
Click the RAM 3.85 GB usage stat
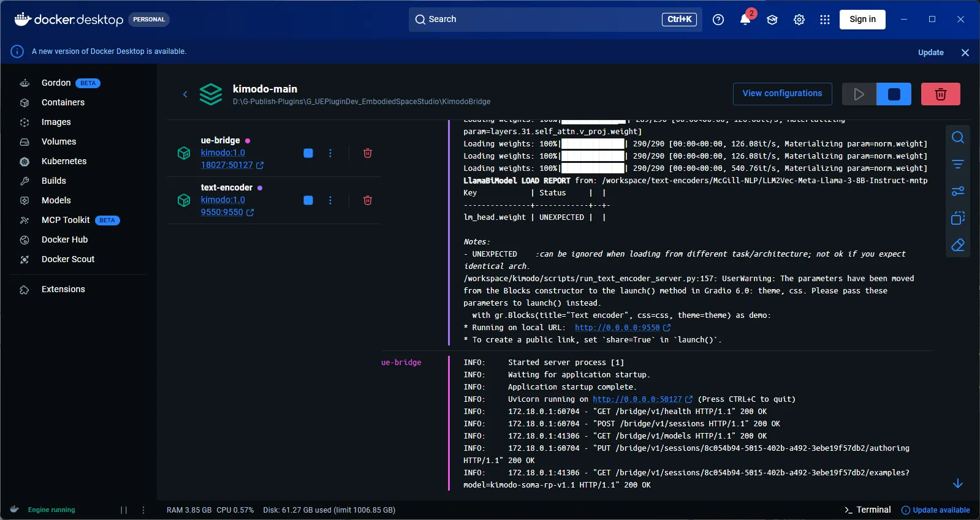[x=189, y=510]
